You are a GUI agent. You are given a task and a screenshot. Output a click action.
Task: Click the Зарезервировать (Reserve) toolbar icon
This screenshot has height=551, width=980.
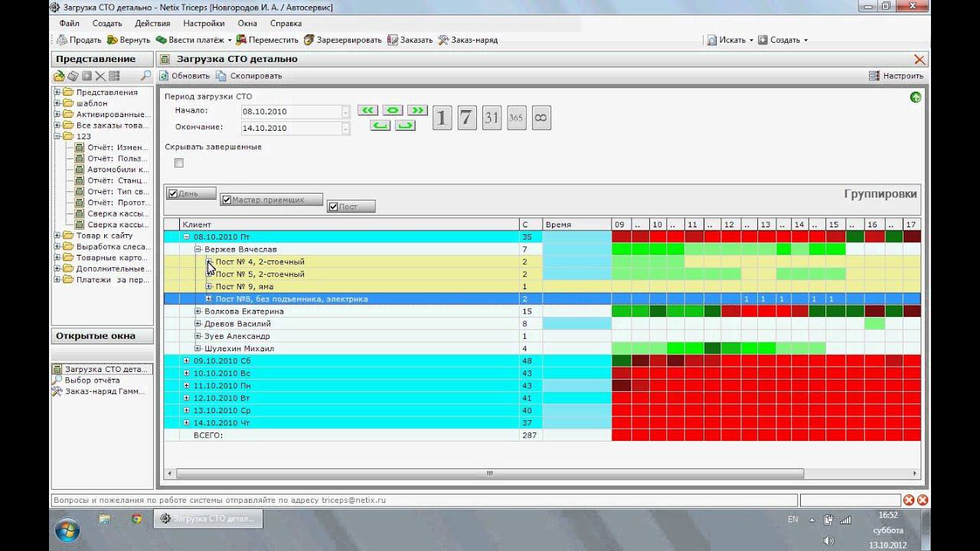[309, 40]
